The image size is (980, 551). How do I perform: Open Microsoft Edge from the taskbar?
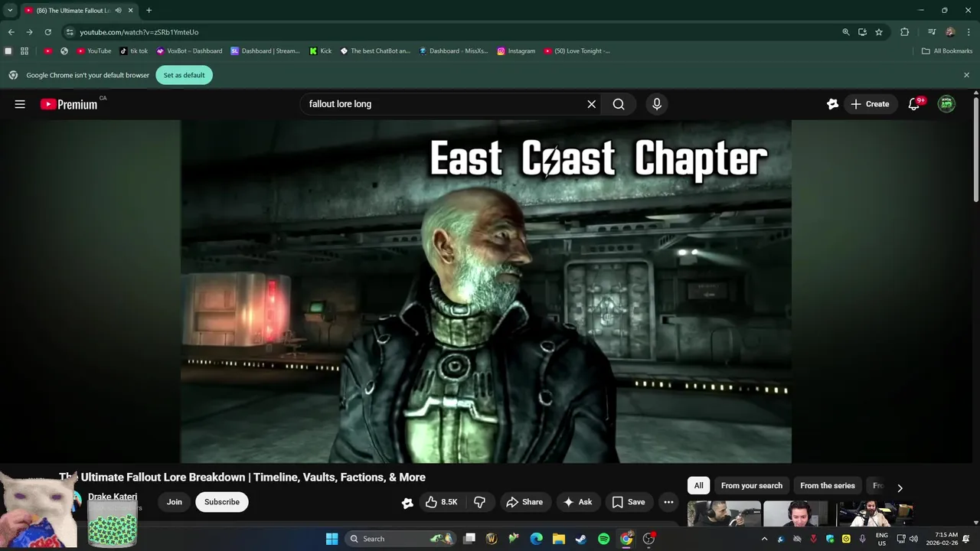pyautogui.click(x=537, y=539)
